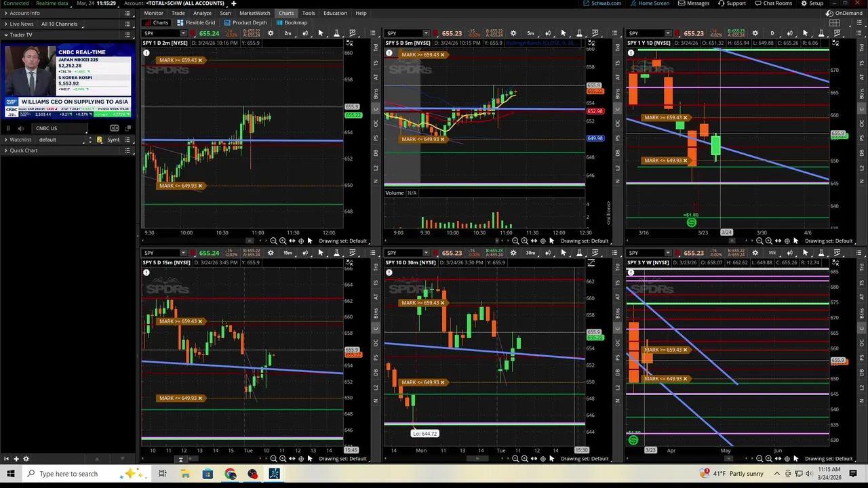Click red symbol-link color in SPY 1D chart
This screenshot has width=868, height=488.
point(677,33)
